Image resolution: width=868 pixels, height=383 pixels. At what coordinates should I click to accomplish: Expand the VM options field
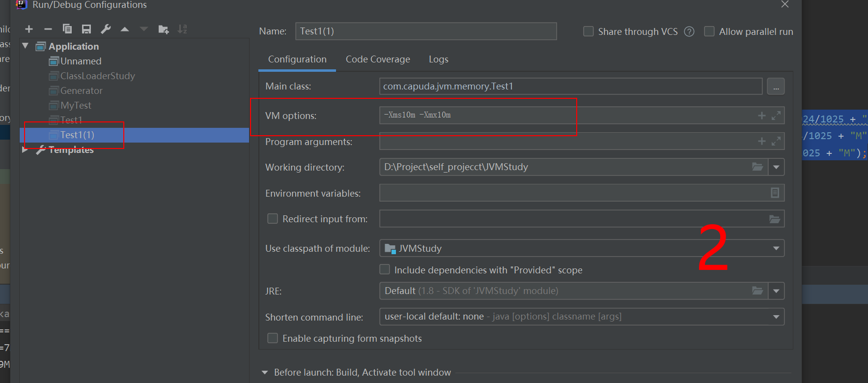776,116
